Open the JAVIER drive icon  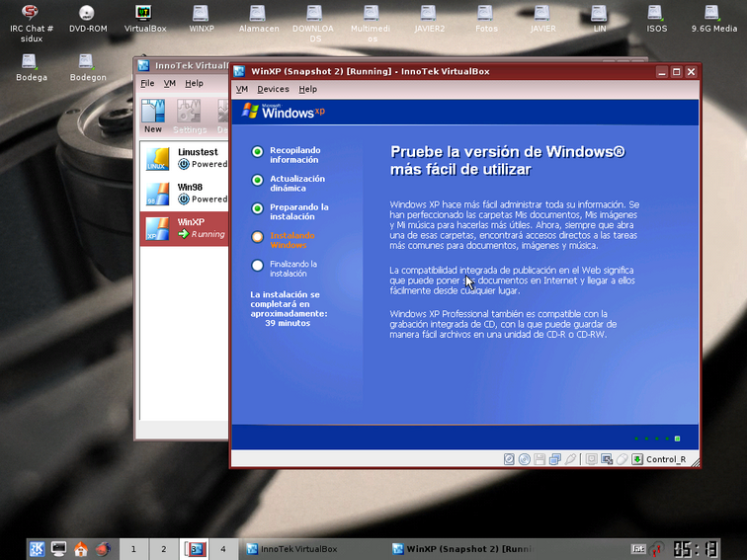pyautogui.click(x=542, y=18)
